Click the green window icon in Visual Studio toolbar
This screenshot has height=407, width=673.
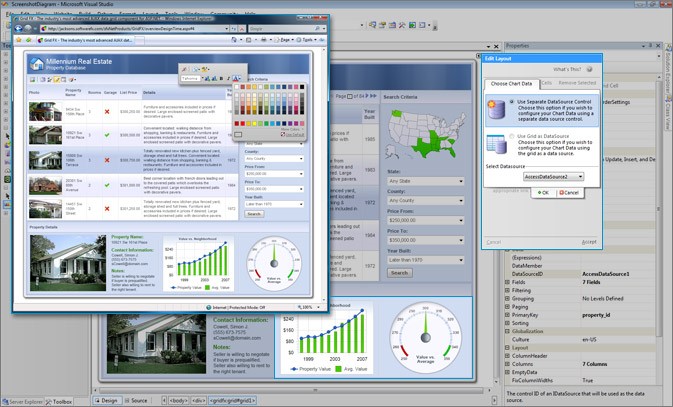[x=412, y=25]
